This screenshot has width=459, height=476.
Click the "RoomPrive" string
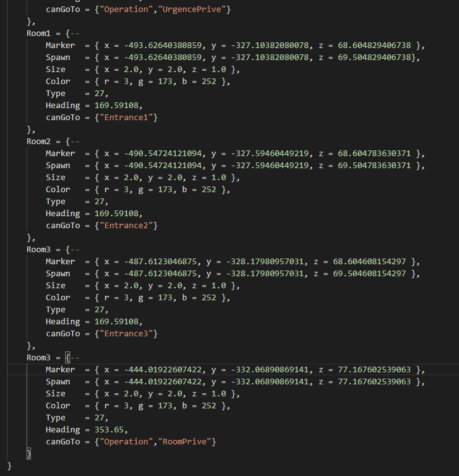pyautogui.click(x=190, y=441)
